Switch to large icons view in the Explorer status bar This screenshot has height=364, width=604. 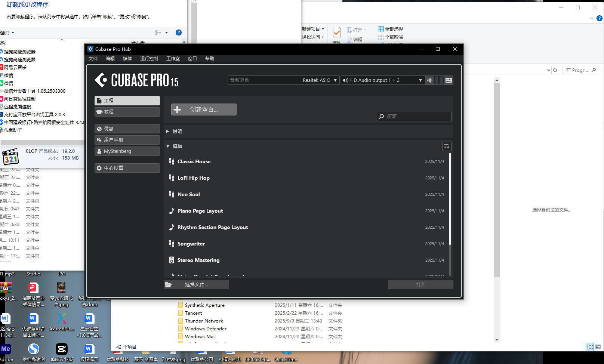(x=598, y=347)
